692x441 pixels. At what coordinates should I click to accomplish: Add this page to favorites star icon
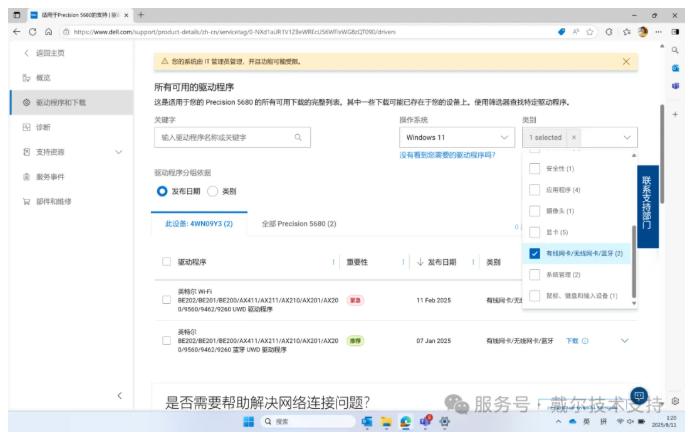coord(590,32)
